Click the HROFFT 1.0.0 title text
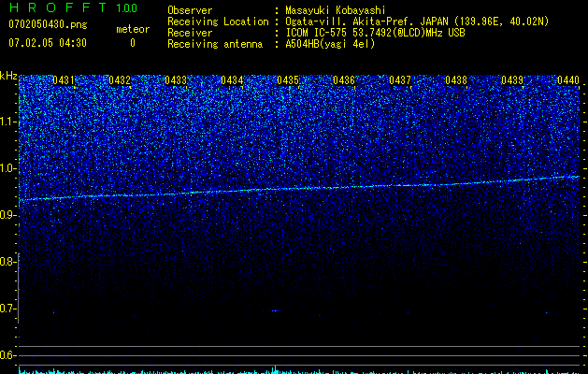Screen dimensions: 588x374 [x=73, y=7]
